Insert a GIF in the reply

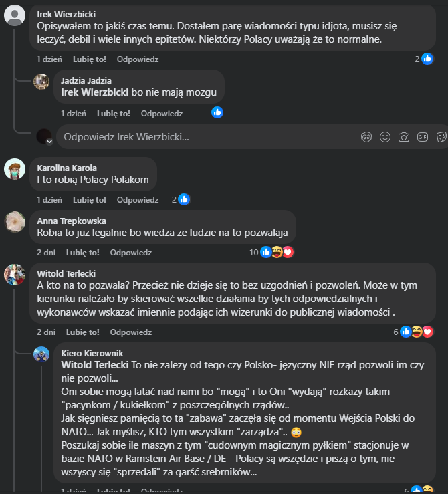tap(422, 137)
